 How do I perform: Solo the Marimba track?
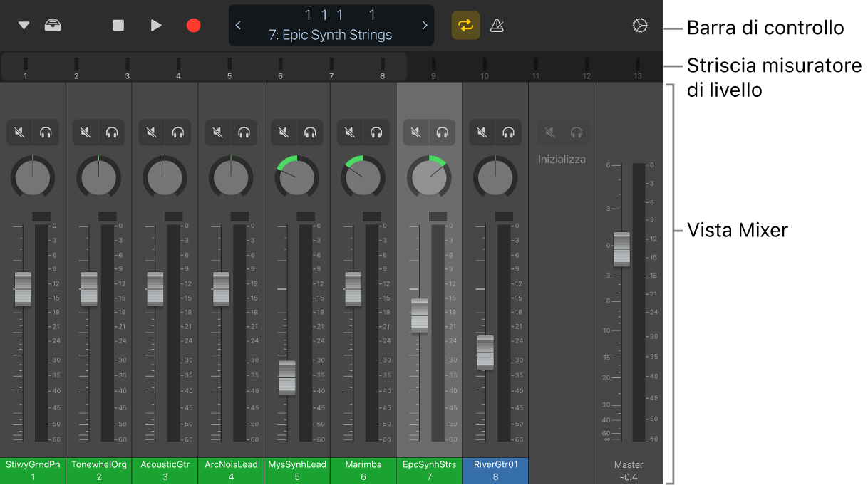click(376, 132)
